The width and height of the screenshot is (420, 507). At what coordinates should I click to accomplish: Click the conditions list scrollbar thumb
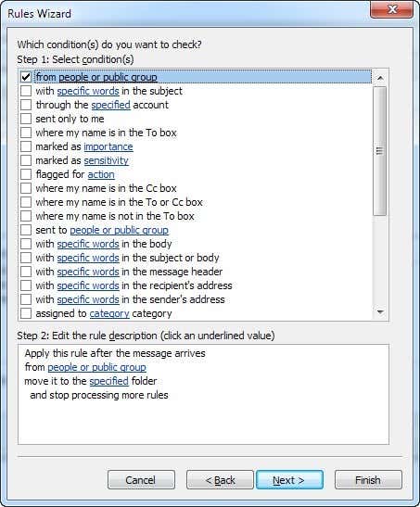point(380,151)
